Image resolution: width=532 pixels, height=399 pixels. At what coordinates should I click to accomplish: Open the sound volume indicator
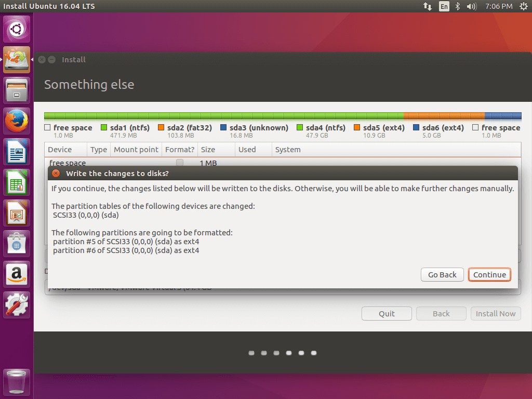pyautogui.click(x=471, y=6)
